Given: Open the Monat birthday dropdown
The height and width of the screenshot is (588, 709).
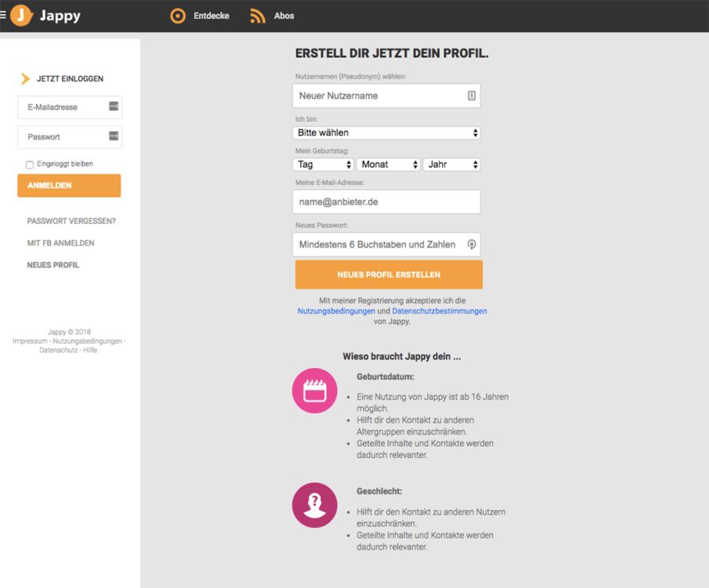Looking at the screenshot, I should click(x=388, y=165).
